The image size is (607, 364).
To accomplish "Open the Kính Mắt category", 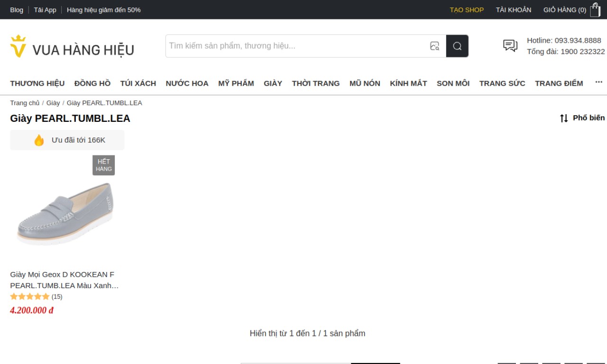I will (x=409, y=83).
